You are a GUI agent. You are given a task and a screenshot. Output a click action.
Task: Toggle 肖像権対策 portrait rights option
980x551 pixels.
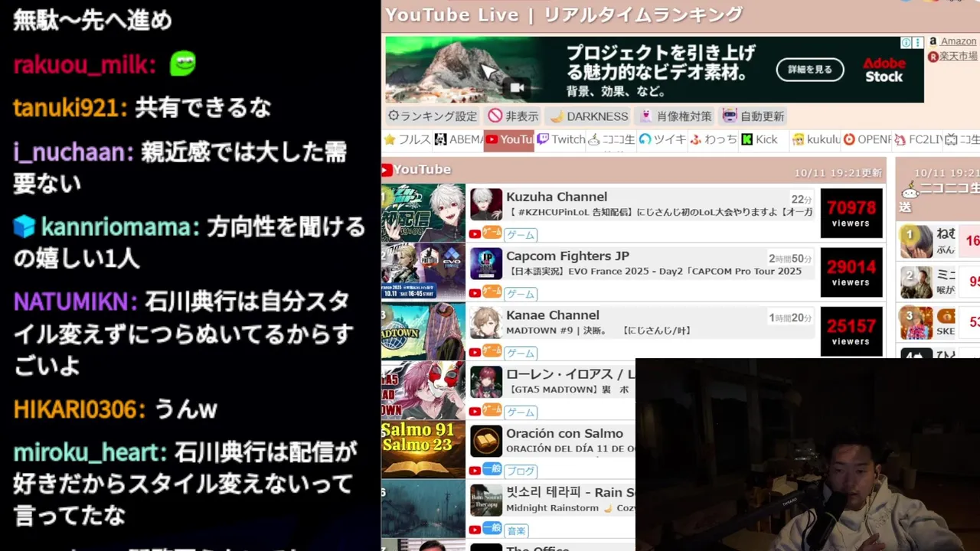click(x=676, y=116)
